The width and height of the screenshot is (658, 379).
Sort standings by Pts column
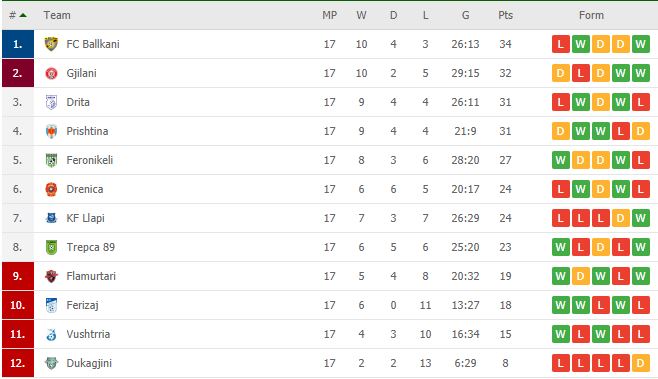505,15
